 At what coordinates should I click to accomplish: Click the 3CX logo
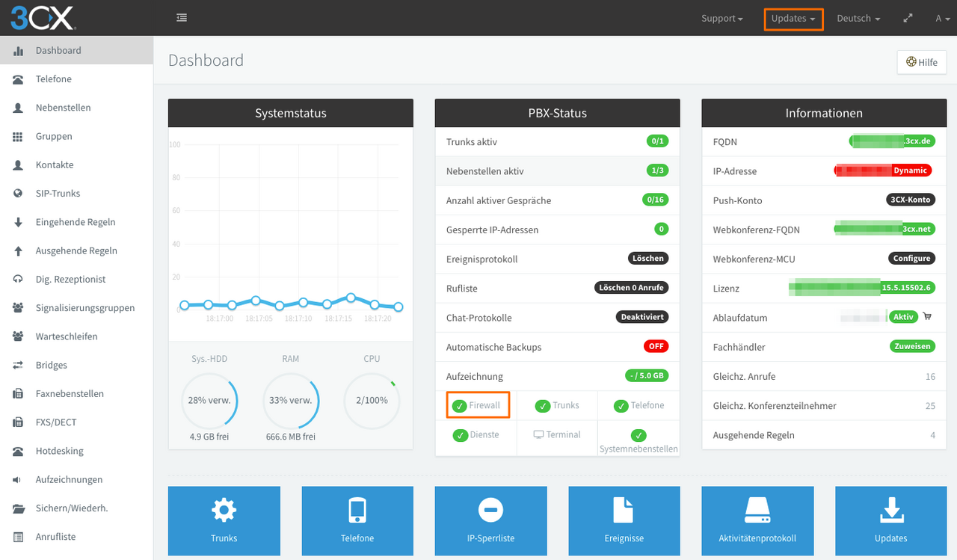[x=43, y=18]
